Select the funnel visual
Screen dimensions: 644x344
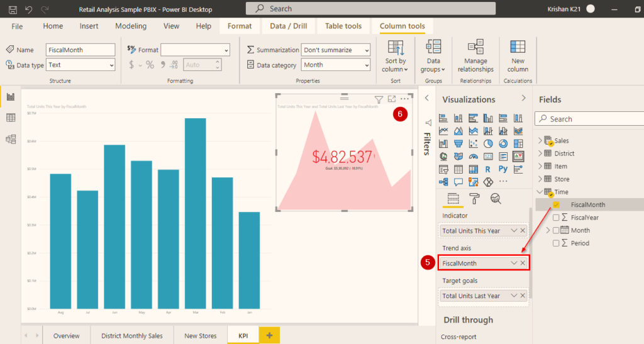458,143
